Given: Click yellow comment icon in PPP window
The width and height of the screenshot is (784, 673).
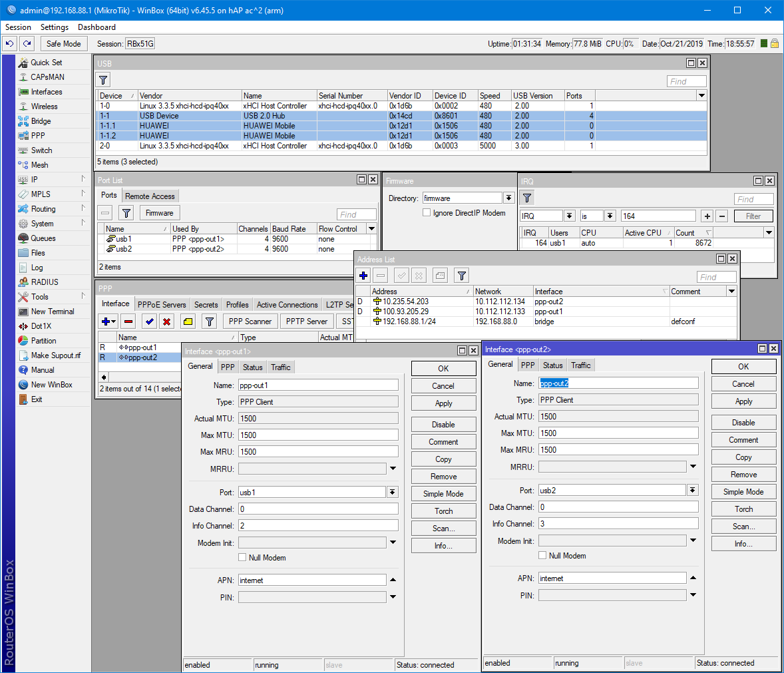Looking at the screenshot, I should click(x=188, y=322).
